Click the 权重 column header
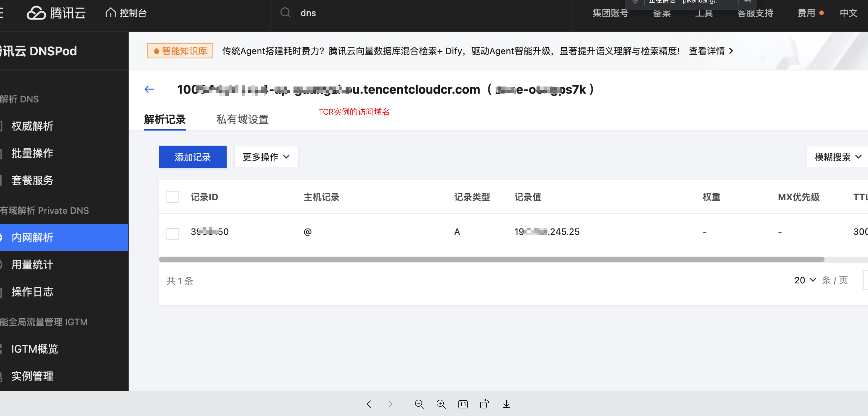Viewport: 868px width, 416px height. pyautogui.click(x=711, y=197)
